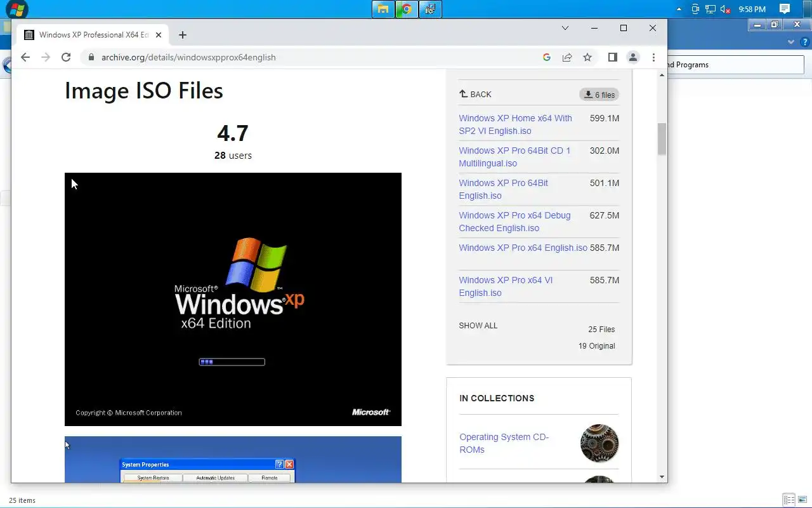
Task: Show hidden system tray icons
Action: click(x=679, y=10)
